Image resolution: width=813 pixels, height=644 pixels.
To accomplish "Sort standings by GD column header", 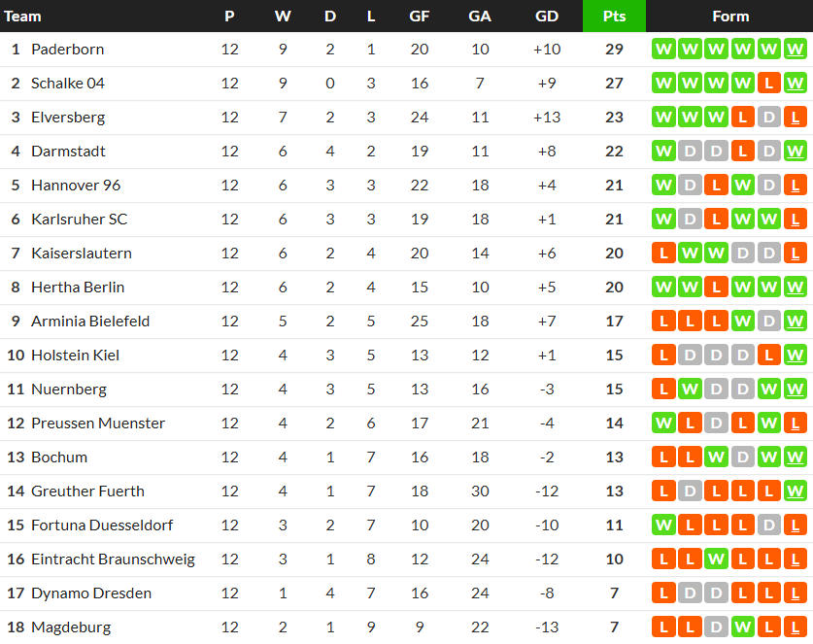I will (547, 17).
